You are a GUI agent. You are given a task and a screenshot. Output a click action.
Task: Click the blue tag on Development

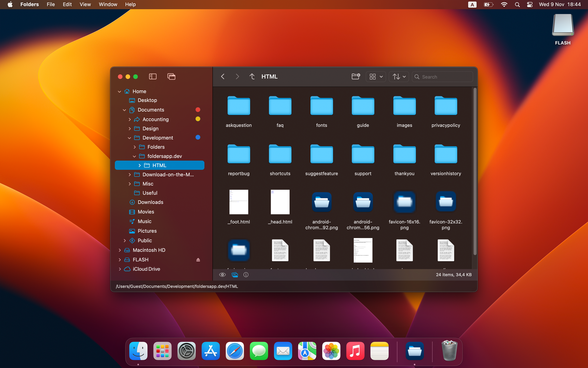point(198,138)
